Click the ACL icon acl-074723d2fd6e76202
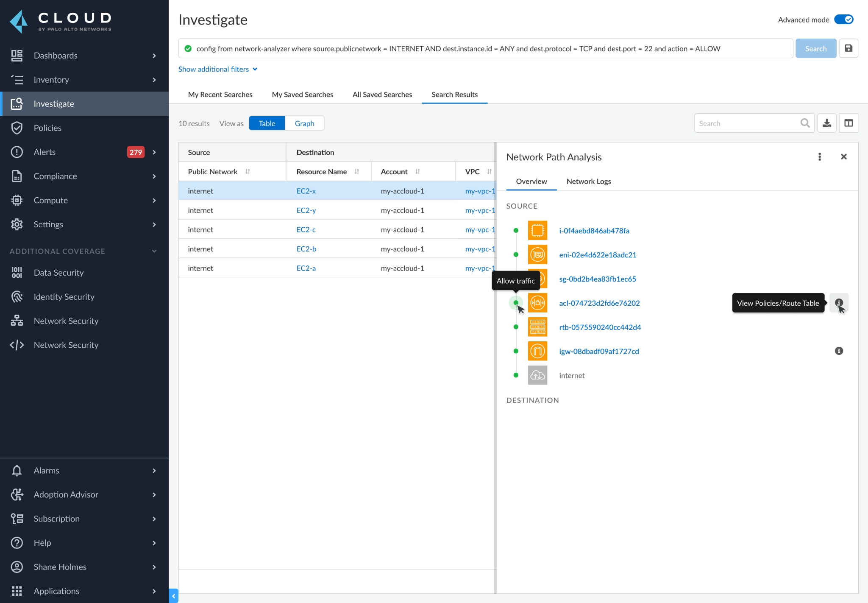Screen dimensions: 868x603 pos(537,303)
